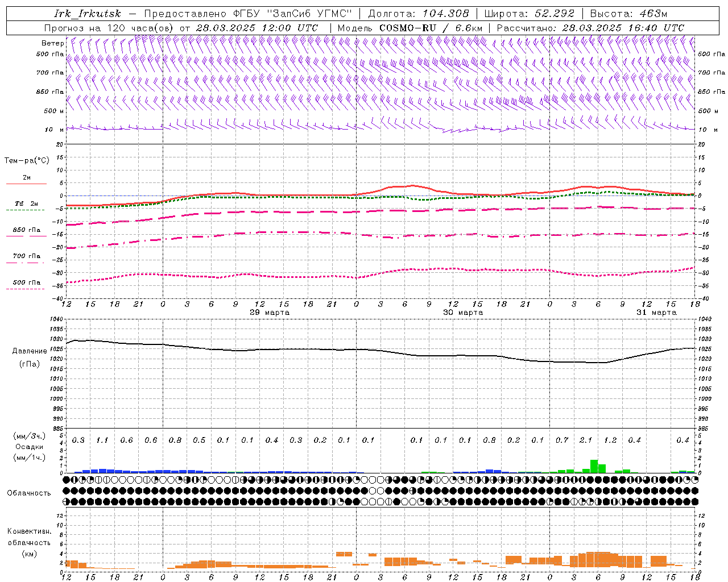The image size is (728, 582).
Task: Click the "(мм/3ч.)" units label
Action: coord(29,436)
